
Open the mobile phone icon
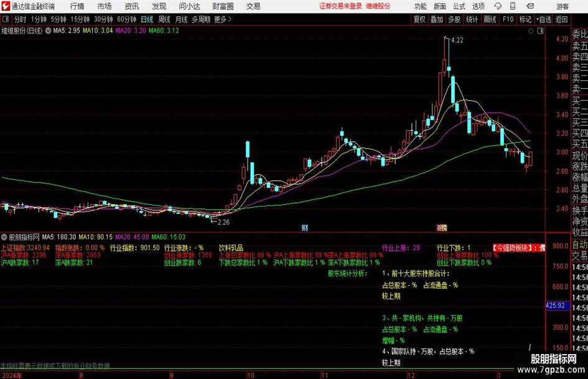point(513,6)
